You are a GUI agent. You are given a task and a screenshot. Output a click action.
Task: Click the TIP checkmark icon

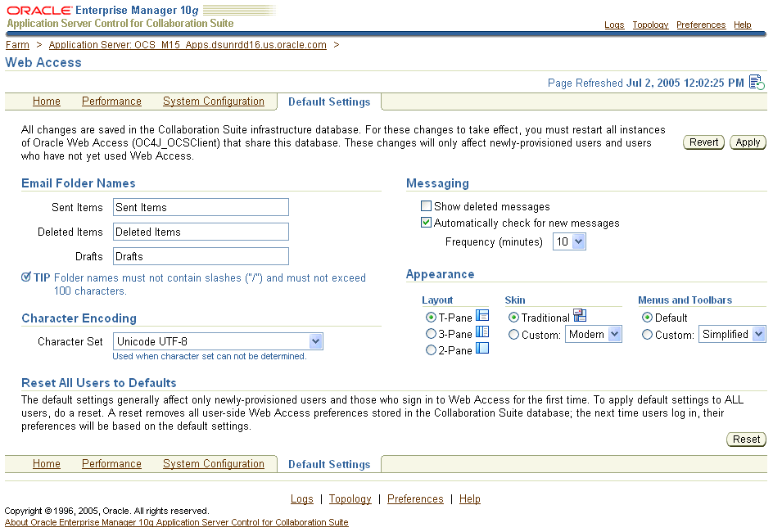26,277
